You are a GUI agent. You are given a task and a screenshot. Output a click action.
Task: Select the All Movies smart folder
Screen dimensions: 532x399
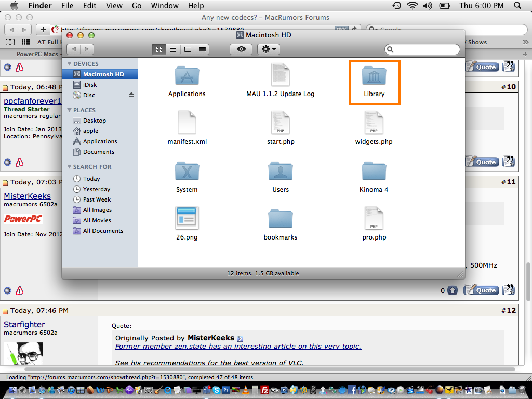(x=100, y=220)
